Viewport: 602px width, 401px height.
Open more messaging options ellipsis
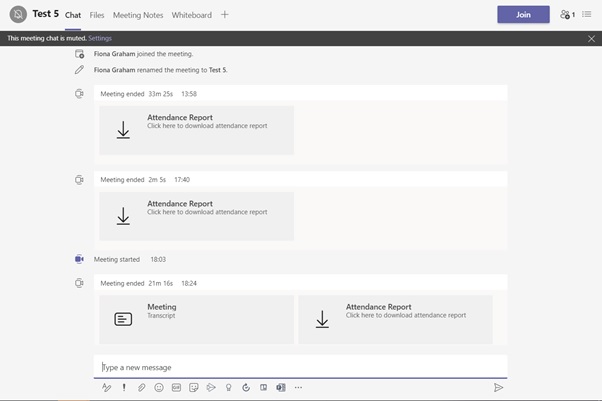click(298, 387)
